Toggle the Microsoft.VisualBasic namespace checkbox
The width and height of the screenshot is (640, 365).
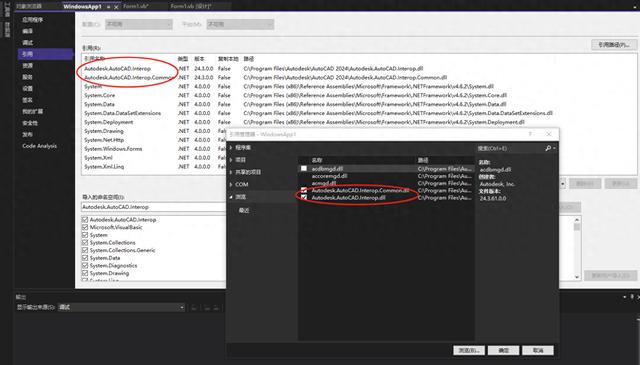click(x=85, y=227)
